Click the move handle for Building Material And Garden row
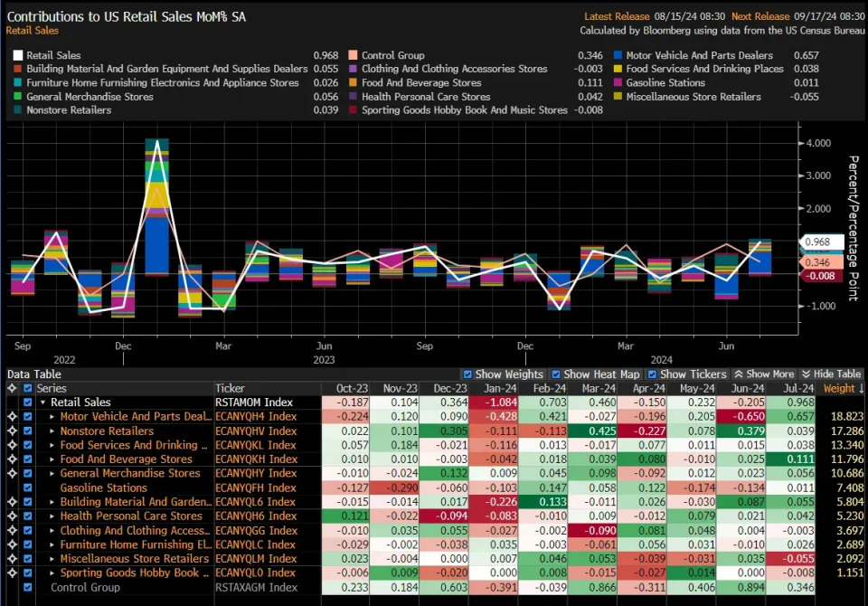This screenshot has height=606, width=868. click(x=12, y=502)
